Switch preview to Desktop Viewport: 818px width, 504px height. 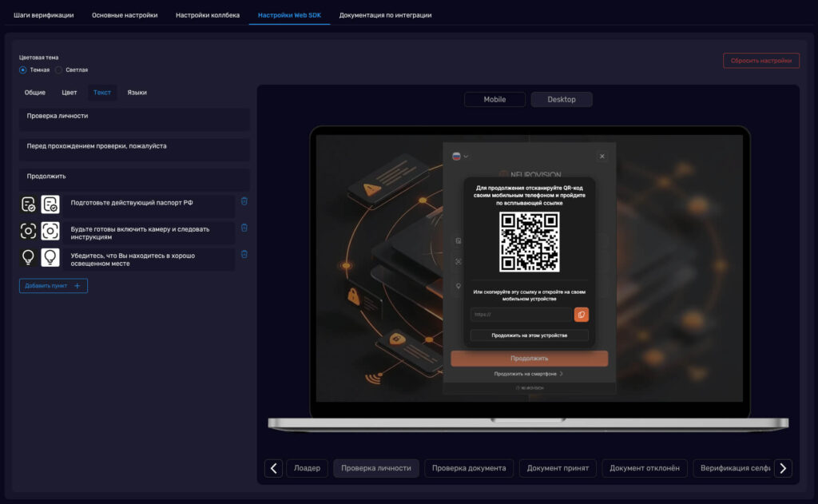pyautogui.click(x=562, y=100)
